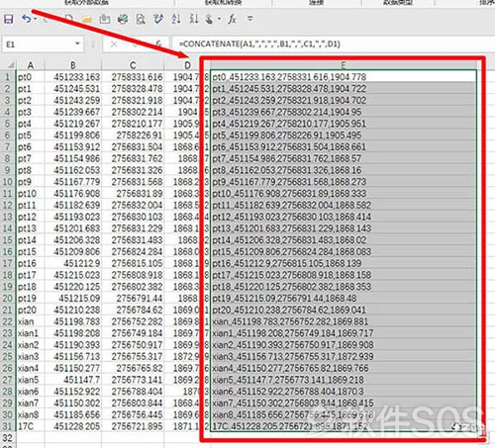Click the Select All corner triangle
This screenshot has width=495, height=448.
click(11, 65)
